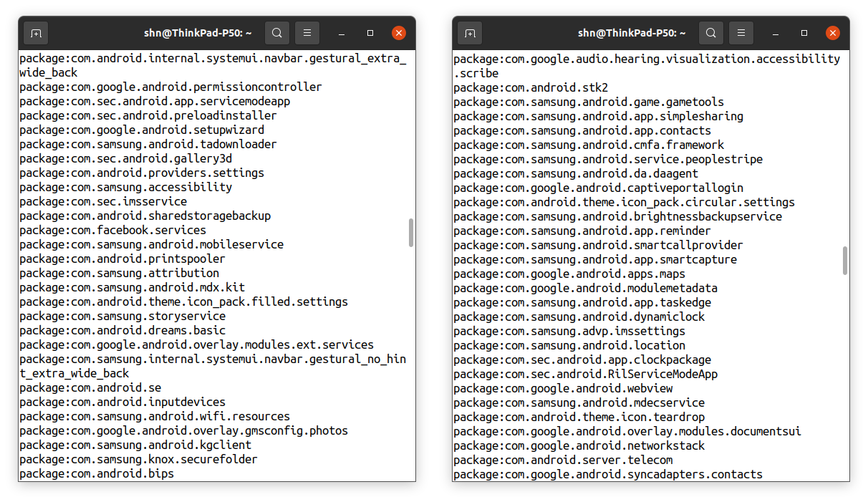Image resolution: width=868 pixels, height=502 pixels.
Task: Click the left window title shn@ThinkPad-P50
Action: [x=198, y=33]
